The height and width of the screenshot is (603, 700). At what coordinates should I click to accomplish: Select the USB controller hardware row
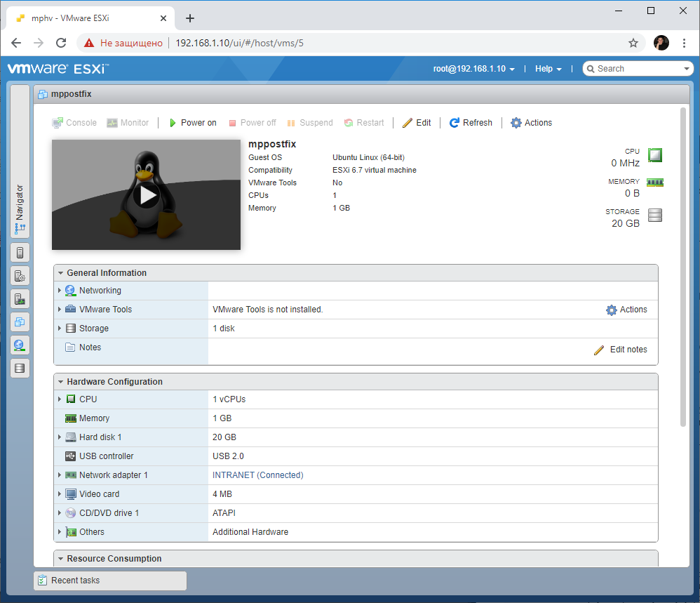tap(356, 456)
